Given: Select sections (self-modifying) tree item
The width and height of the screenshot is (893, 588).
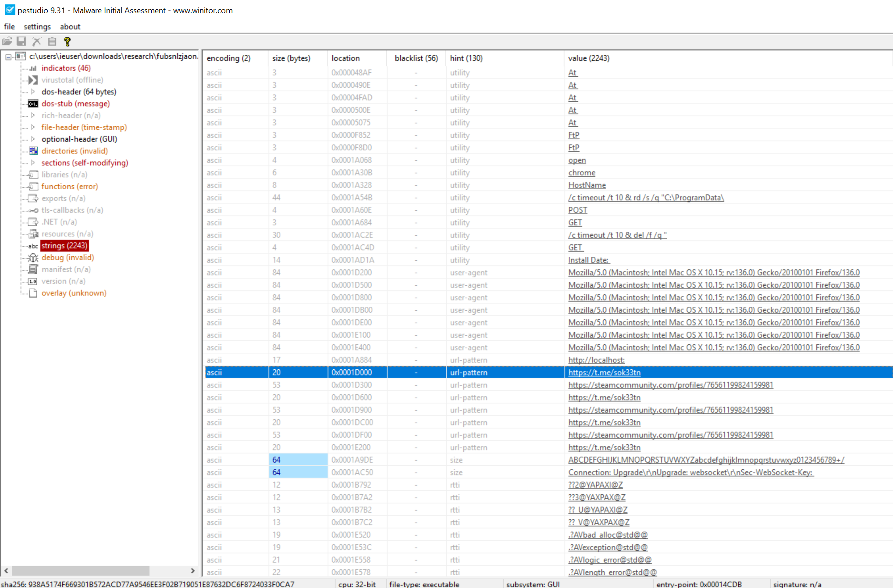Looking at the screenshot, I should [85, 163].
